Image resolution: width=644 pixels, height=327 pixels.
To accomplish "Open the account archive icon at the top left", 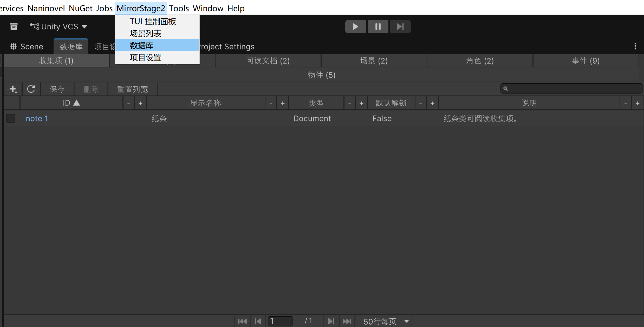I will (x=14, y=27).
